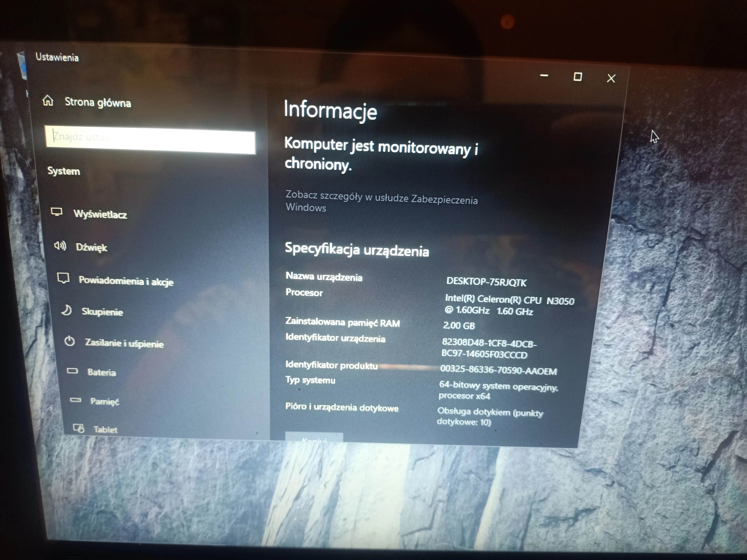This screenshot has width=747, height=560.
Task: Go to Skupienie settings
Action: pyautogui.click(x=102, y=312)
